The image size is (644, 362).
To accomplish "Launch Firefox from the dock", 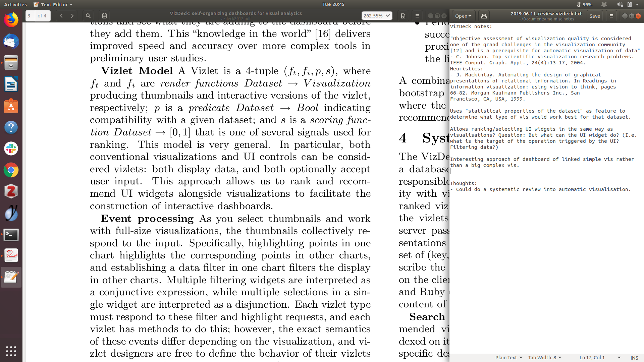I will [x=11, y=20].
